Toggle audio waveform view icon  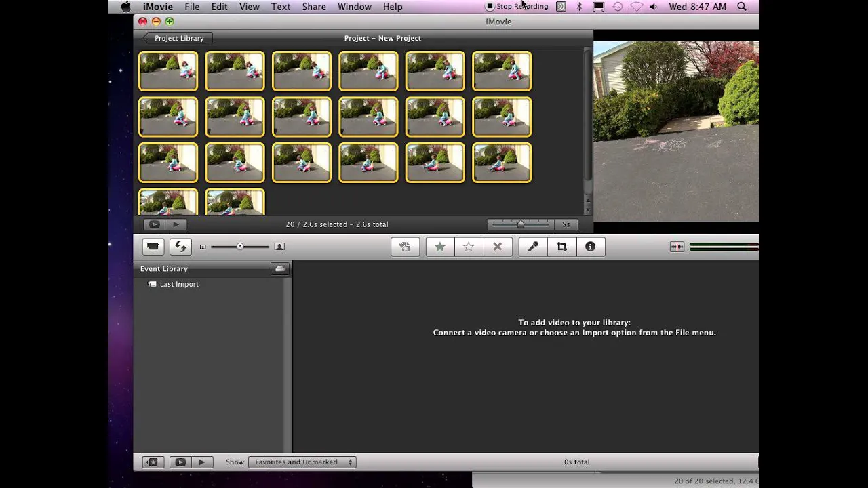(x=677, y=247)
